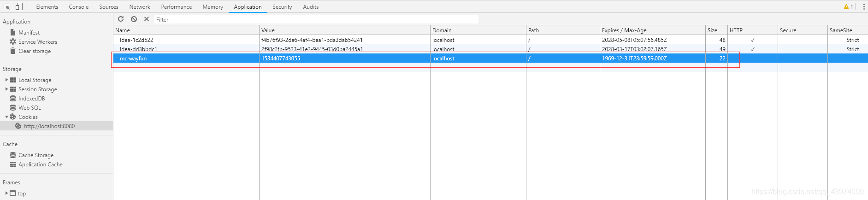Image resolution: width=868 pixels, height=200 pixels.
Task: Delete selected cookie with the X icon
Action: click(x=147, y=19)
